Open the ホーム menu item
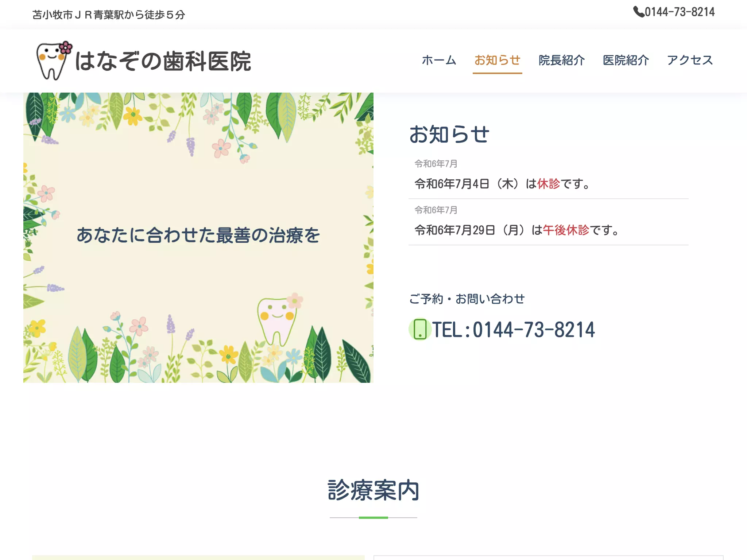The image size is (747, 560). click(439, 60)
